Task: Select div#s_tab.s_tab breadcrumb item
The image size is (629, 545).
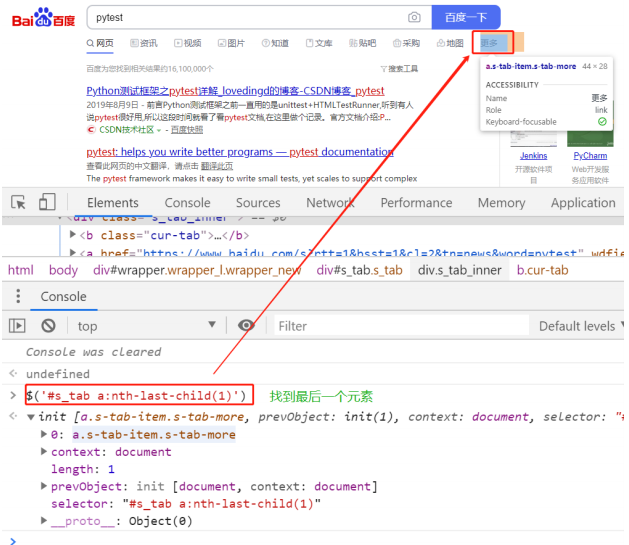Action: pos(359,270)
